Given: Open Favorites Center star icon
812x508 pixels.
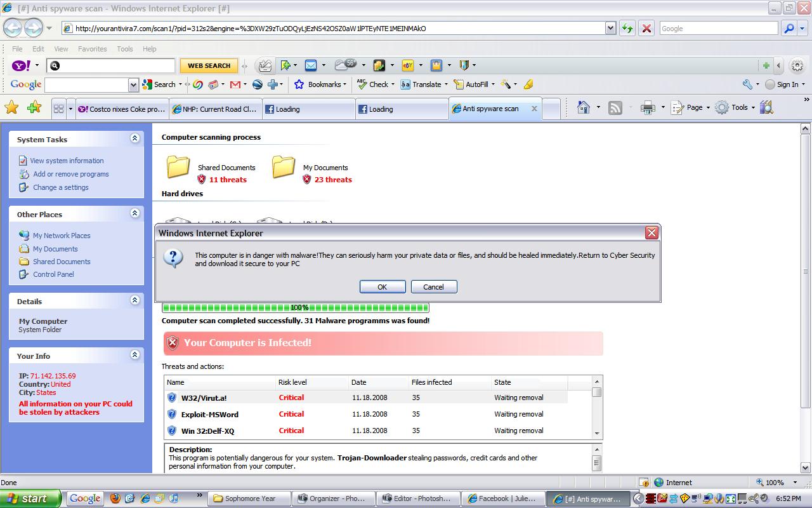Looking at the screenshot, I should pyautogui.click(x=11, y=108).
